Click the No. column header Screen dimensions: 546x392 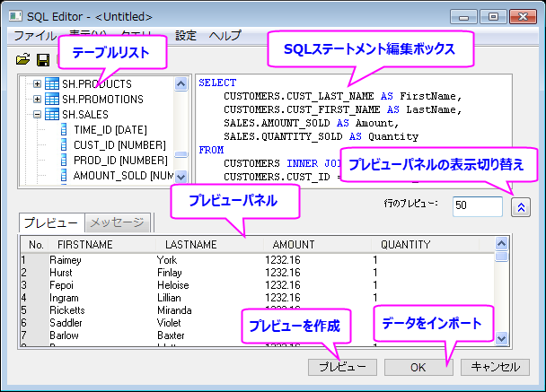click(36, 245)
